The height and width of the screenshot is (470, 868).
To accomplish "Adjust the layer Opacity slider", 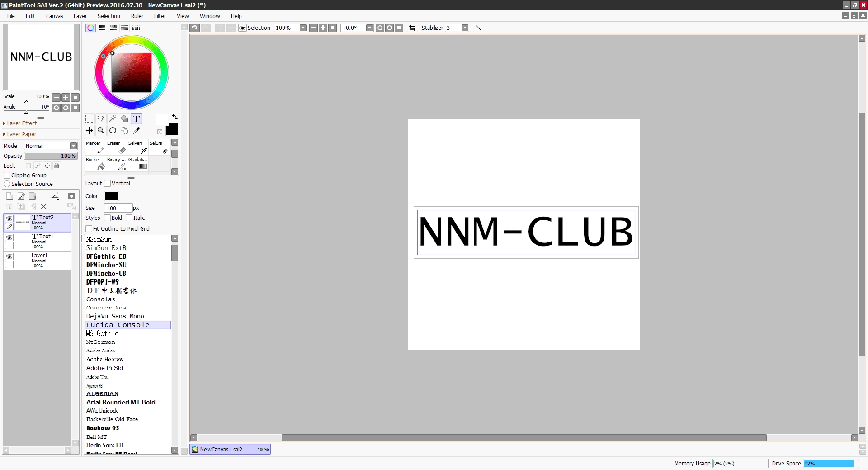I will pos(51,156).
